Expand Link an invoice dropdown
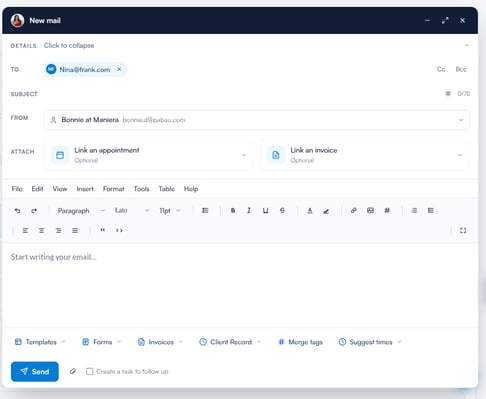486x399 pixels. [x=365, y=155]
